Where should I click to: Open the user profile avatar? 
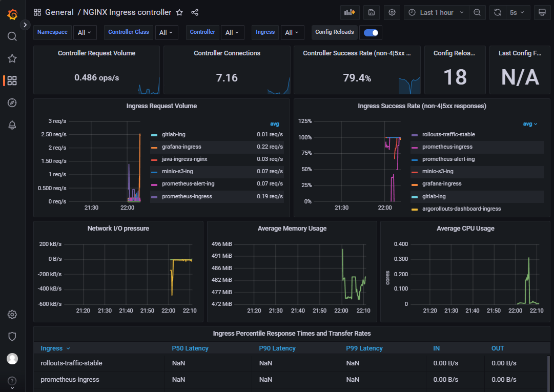click(x=12, y=359)
